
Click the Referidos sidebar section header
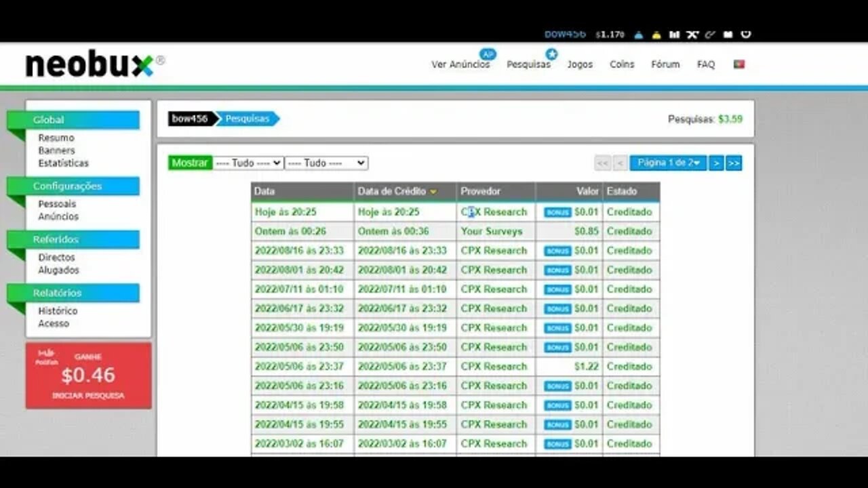point(73,240)
